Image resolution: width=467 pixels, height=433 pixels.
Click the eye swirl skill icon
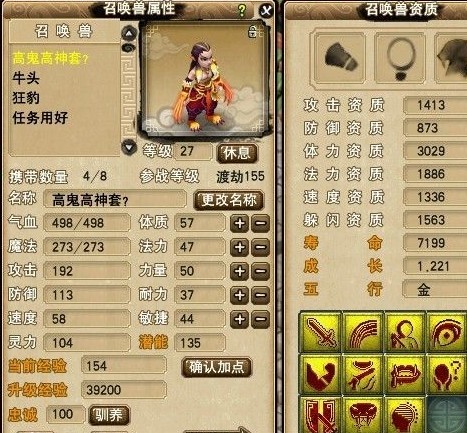point(447,332)
